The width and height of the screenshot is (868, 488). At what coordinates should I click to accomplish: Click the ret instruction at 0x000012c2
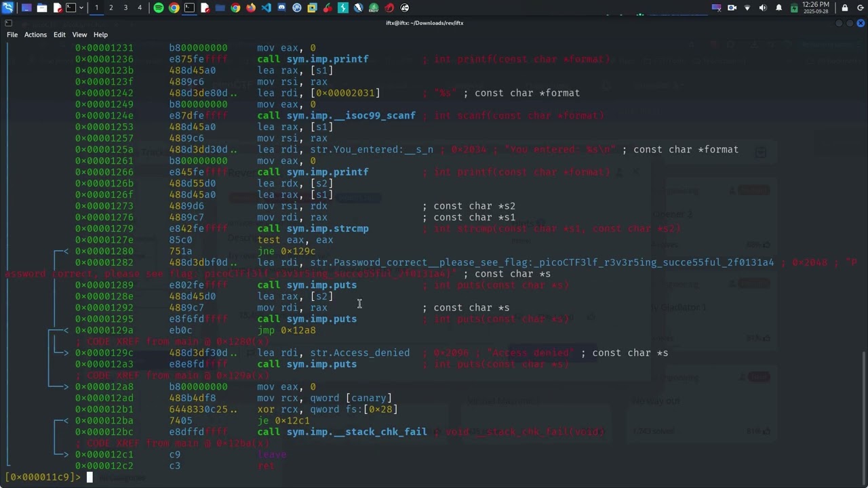(266, 466)
